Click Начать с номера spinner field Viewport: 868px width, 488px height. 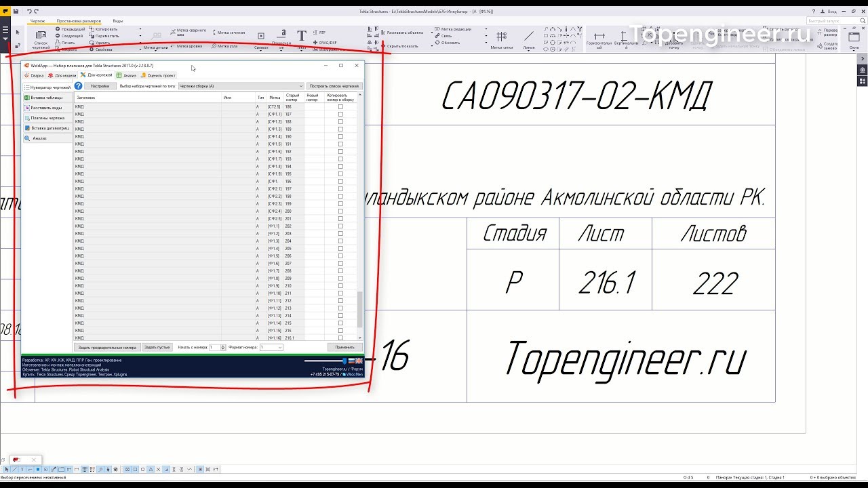(217, 347)
